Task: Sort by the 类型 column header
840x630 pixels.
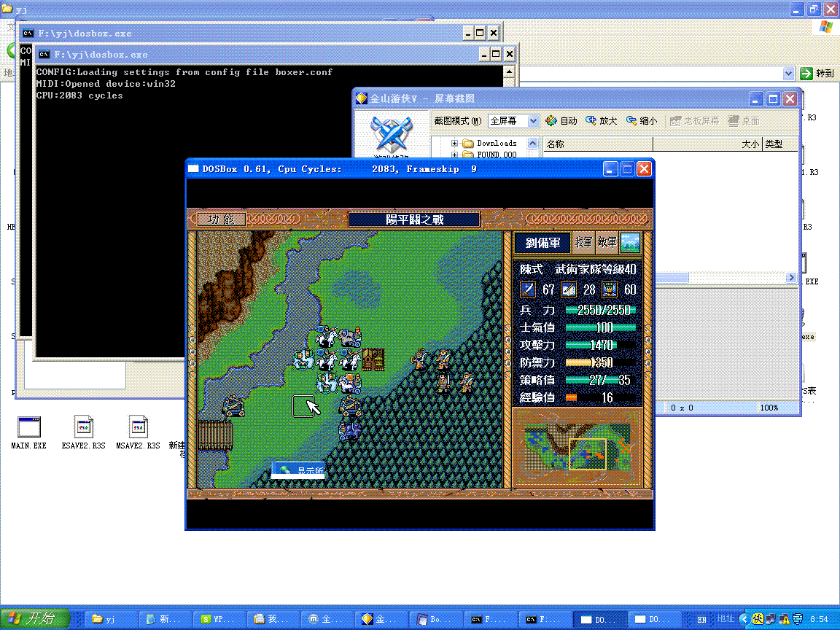Action: pyautogui.click(x=780, y=144)
